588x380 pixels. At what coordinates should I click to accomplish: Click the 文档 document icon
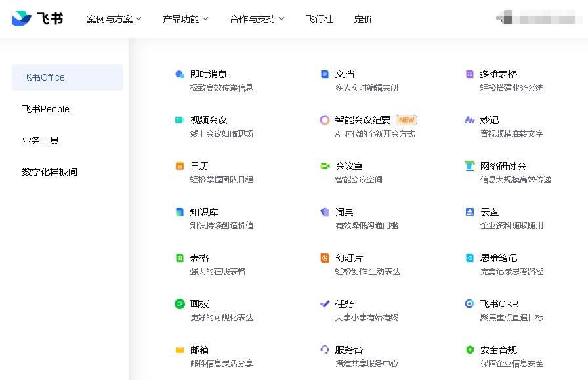coord(325,74)
